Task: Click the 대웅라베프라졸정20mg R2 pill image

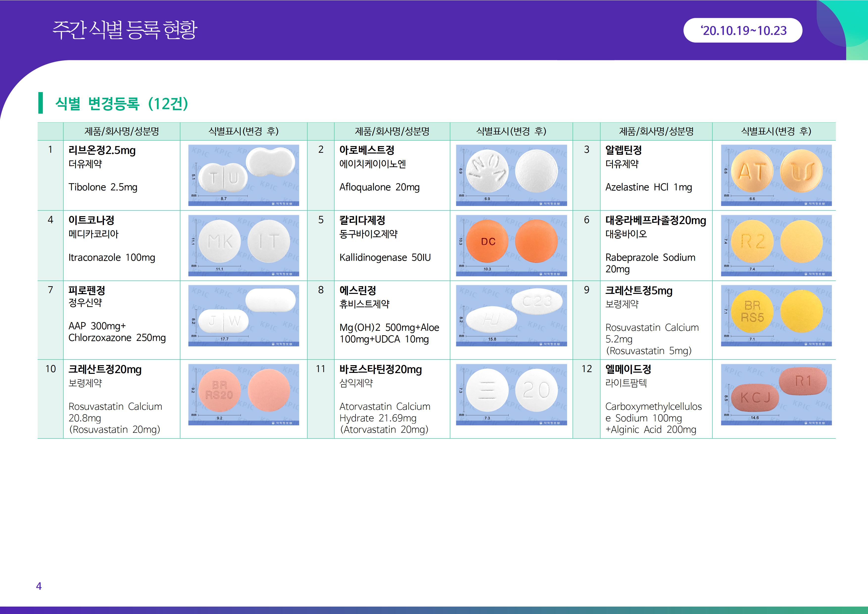Action: pyautogui.click(x=776, y=245)
